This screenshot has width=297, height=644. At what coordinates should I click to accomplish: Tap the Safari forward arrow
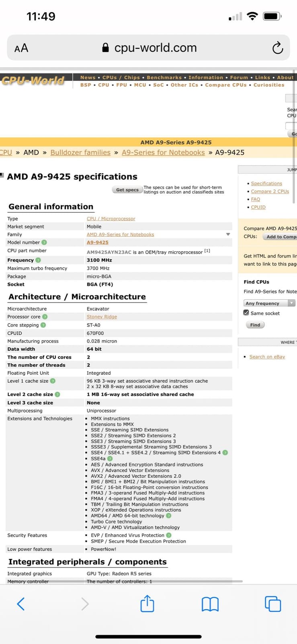(x=85, y=603)
